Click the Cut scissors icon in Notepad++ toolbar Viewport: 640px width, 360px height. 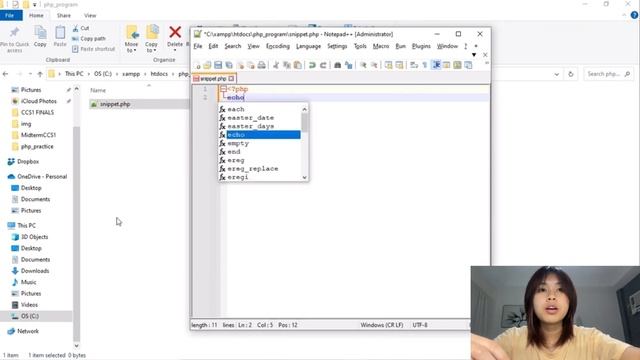(x=276, y=65)
